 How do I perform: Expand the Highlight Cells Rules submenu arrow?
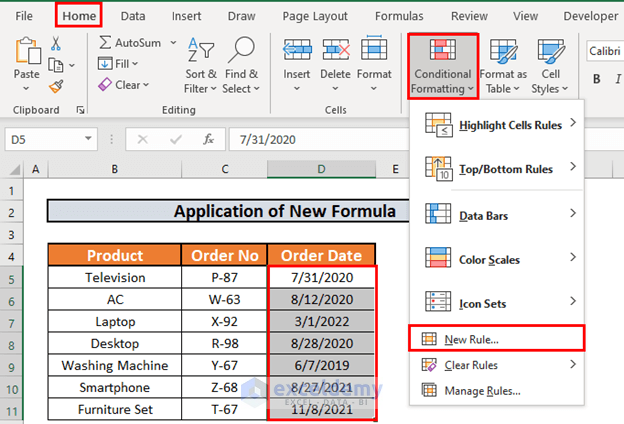573,123
